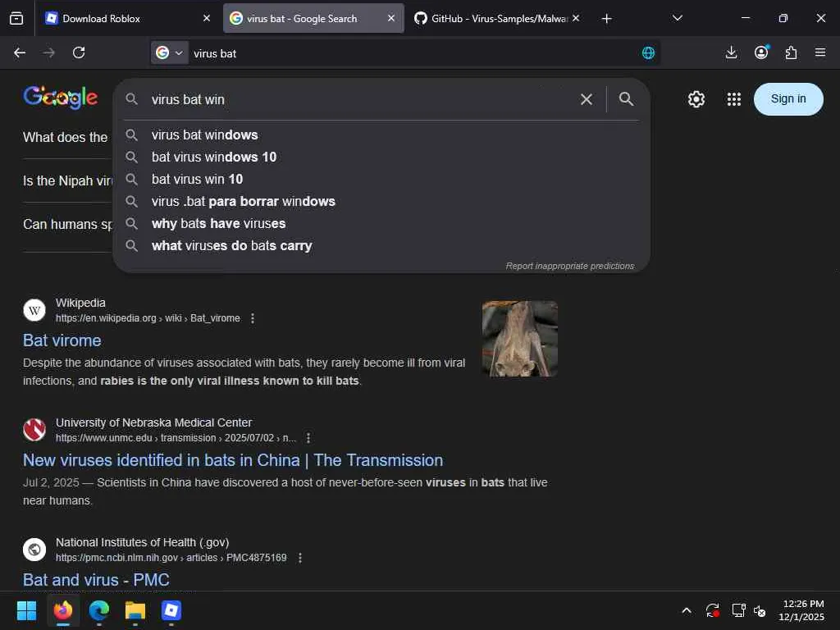Click the NIH globe favicon
Screen dimensions: 840x630
(x=34, y=550)
